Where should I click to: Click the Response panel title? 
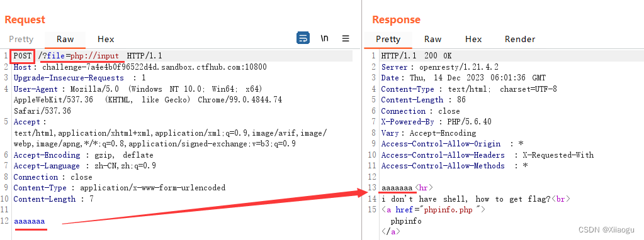tap(396, 19)
